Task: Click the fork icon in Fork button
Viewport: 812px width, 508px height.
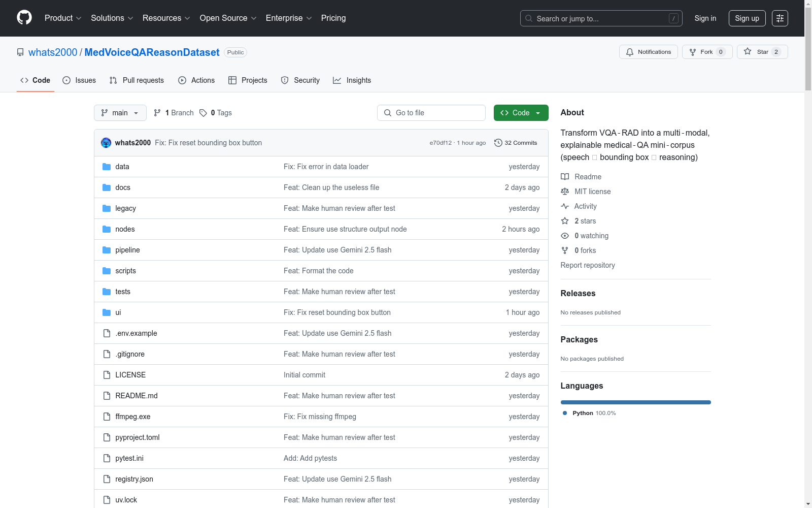Action: [x=693, y=52]
